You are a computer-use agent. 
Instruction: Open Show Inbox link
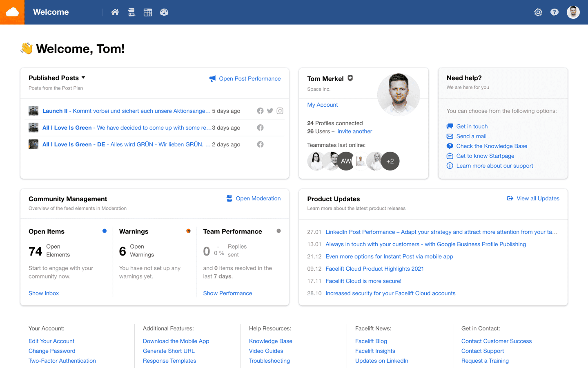pyautogui.click(x=44, y=293)
